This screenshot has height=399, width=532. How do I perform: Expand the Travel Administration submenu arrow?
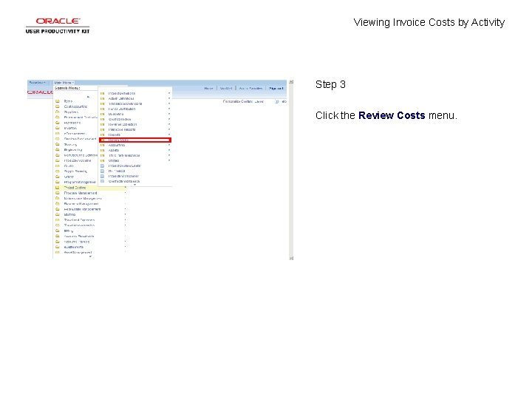pyautogui.click(x=125, y=225)
